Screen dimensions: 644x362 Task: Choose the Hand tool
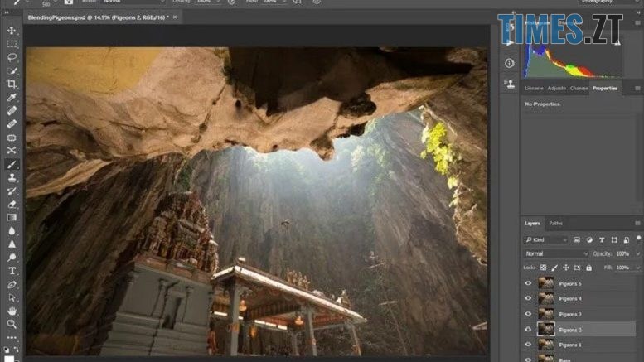coord(12,311)
